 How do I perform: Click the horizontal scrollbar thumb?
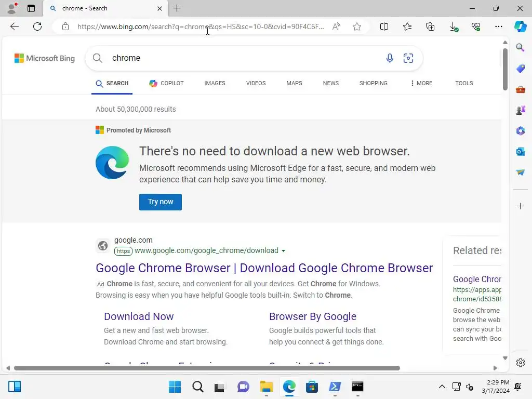(207, 368)
